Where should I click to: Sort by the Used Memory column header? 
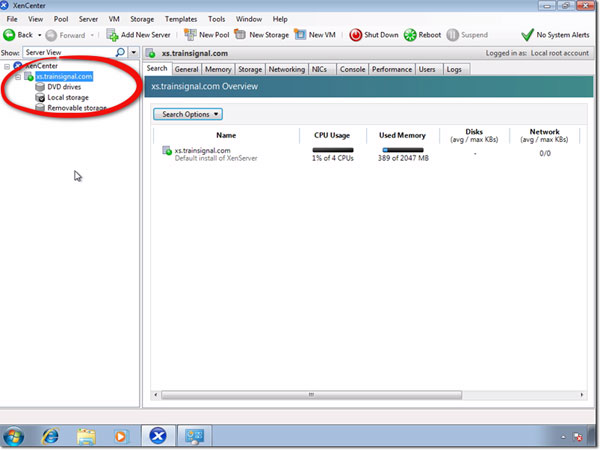[402, 135]
